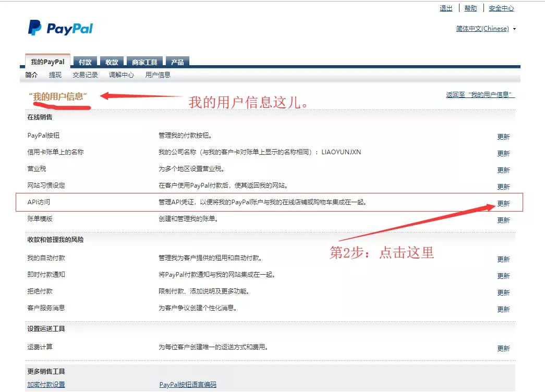
Task: Click 更新 for 拒绝付款 row
Action: [503, 292]
